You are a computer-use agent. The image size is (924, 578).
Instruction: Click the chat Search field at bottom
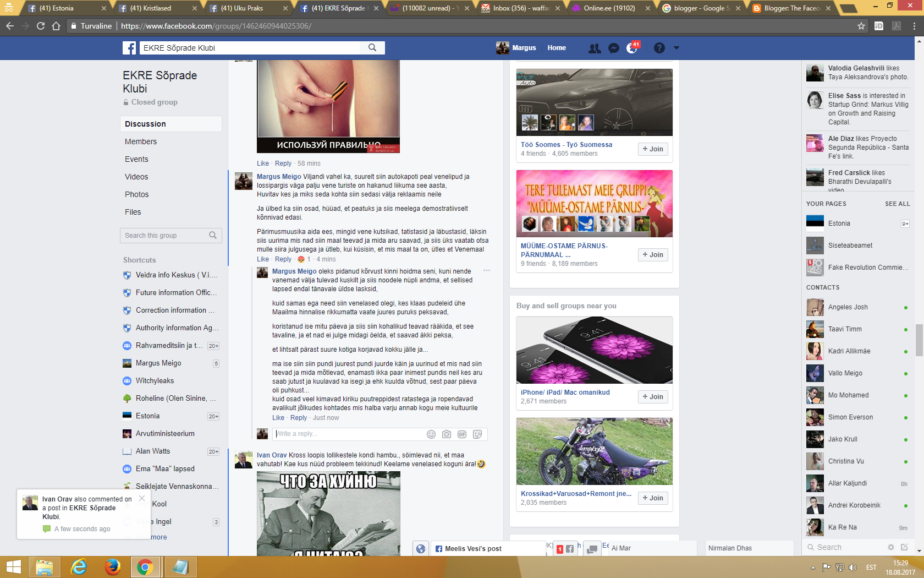tap(844, 547)
